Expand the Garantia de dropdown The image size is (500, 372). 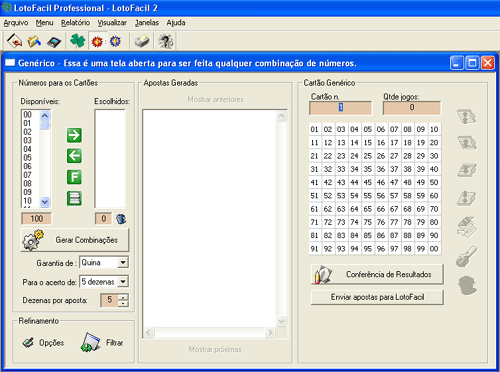point(123,263)
